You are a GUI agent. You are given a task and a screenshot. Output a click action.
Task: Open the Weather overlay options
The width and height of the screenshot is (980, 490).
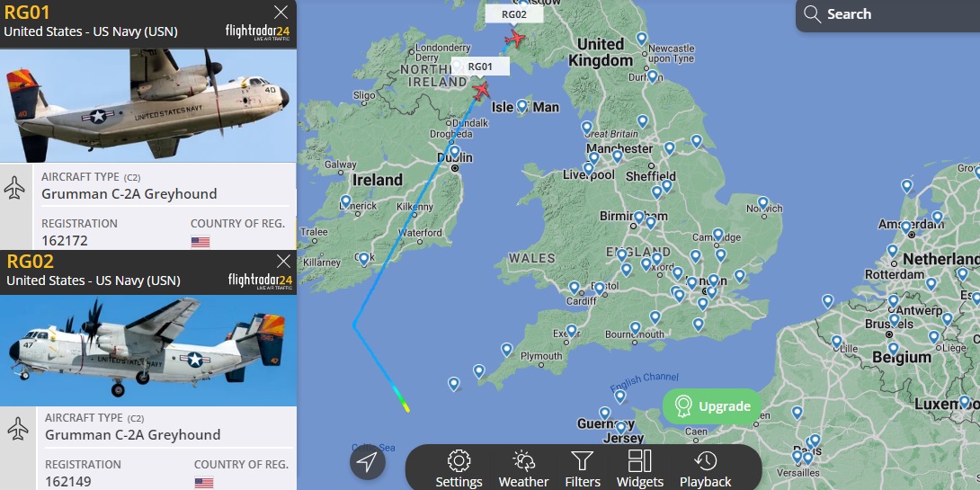pos(523,469)
